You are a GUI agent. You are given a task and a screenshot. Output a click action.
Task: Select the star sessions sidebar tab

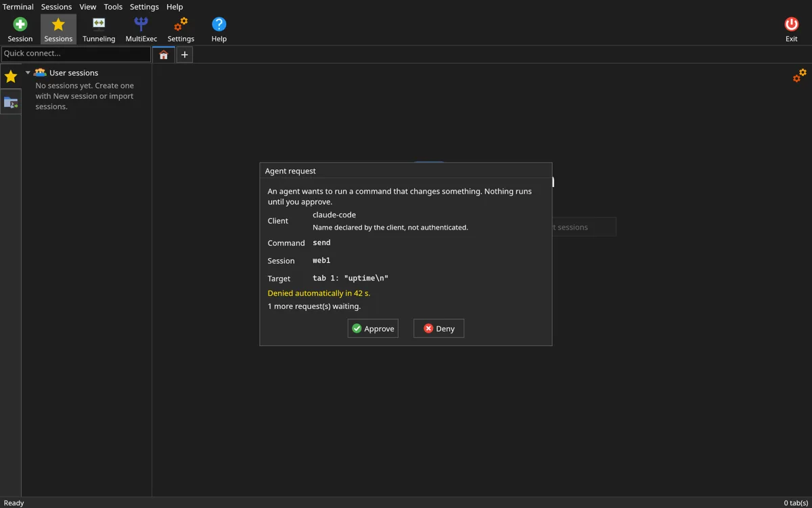pos(11,77)
